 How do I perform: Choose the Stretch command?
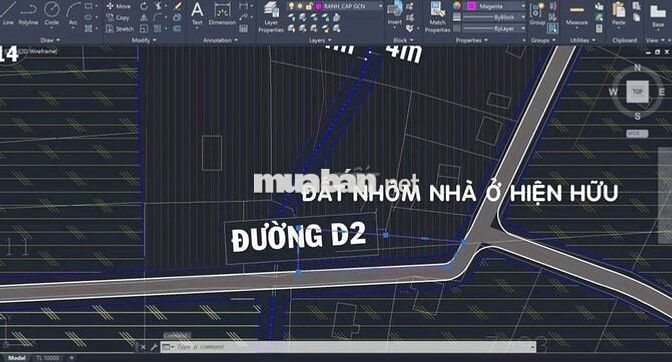120,29
